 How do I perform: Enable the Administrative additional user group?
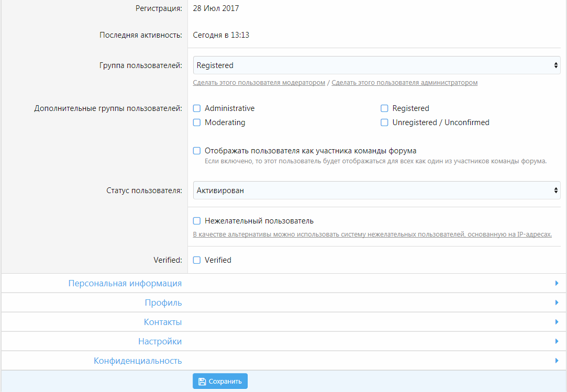coord(196,108)
